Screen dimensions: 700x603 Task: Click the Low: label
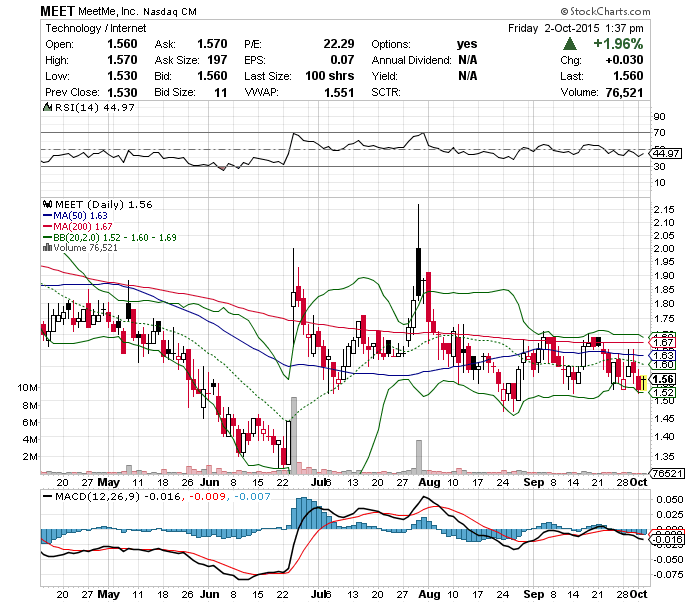(x=57, y=76)
